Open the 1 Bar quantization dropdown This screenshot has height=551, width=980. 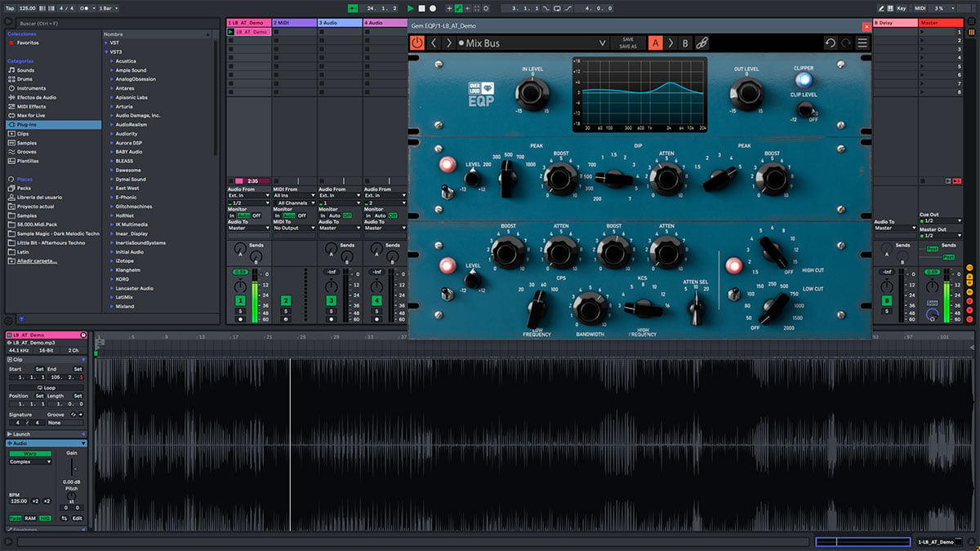point(109,8)
